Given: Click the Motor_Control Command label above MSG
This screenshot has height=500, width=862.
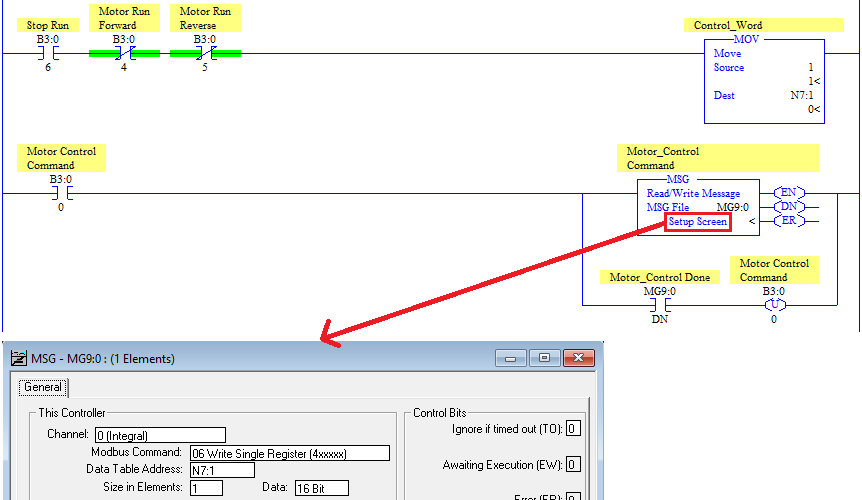Looking at the screenshot, I should click(718, 158).
